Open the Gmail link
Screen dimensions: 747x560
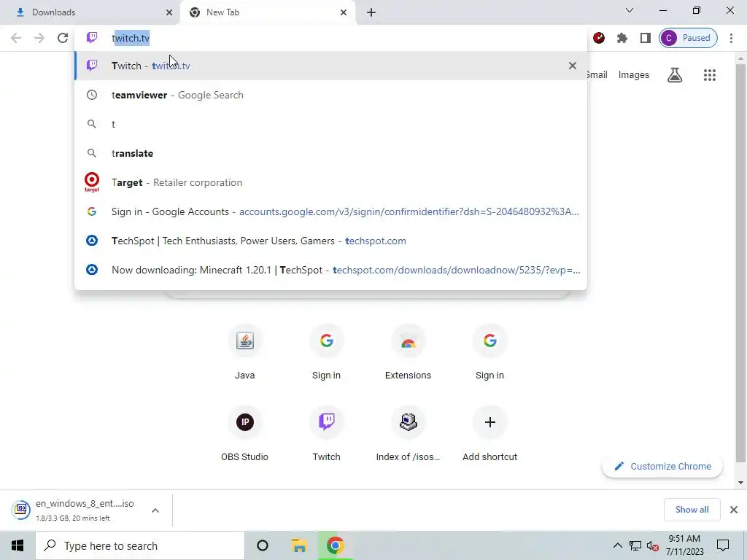(x=597, y=75)
